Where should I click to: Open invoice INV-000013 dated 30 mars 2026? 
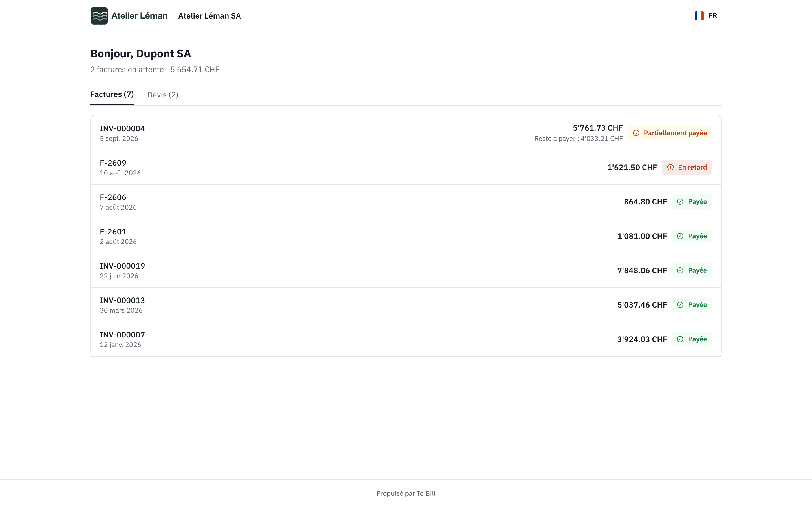click(406, 305)
